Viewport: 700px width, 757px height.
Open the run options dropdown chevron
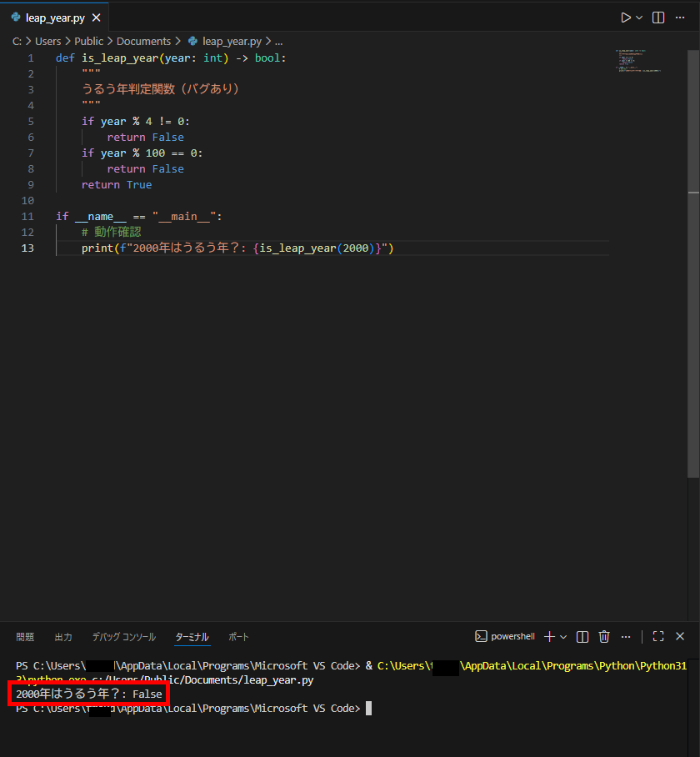pos(639,18)
